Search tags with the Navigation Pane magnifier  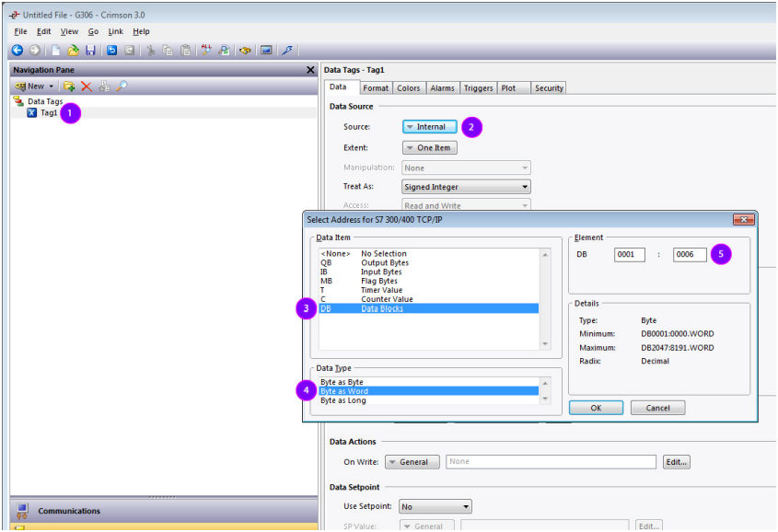click(122, 87)
